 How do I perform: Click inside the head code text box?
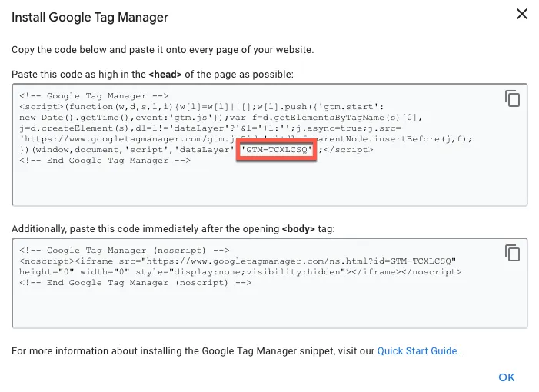pos(269,184)
